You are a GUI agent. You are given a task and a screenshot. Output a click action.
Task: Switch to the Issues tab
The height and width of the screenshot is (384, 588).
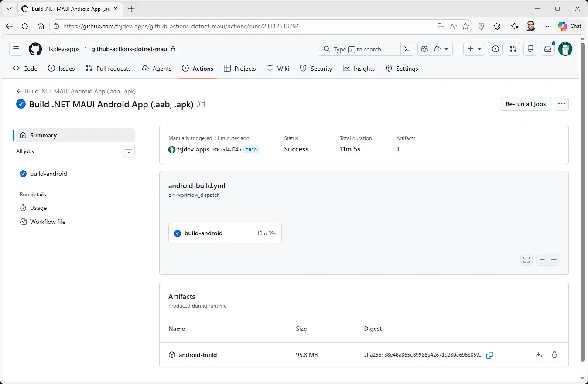(62, 69)
